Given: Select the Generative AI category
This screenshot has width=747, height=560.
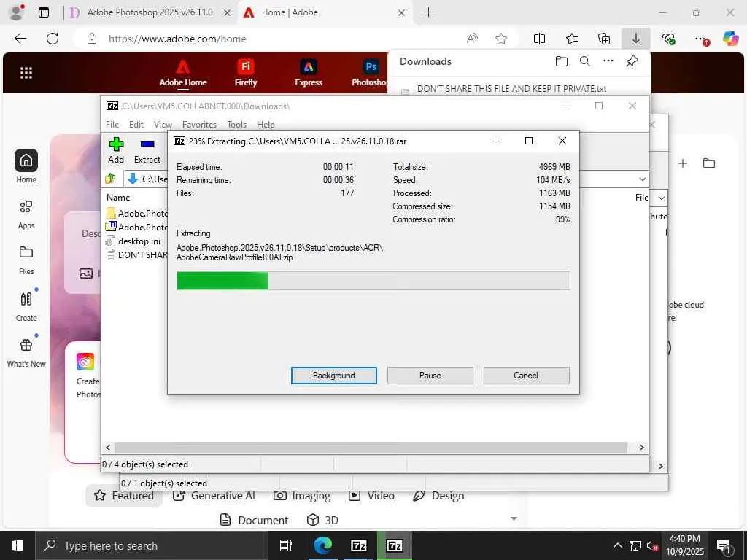Looking at the screenshot, I should (x=214, y=496).
